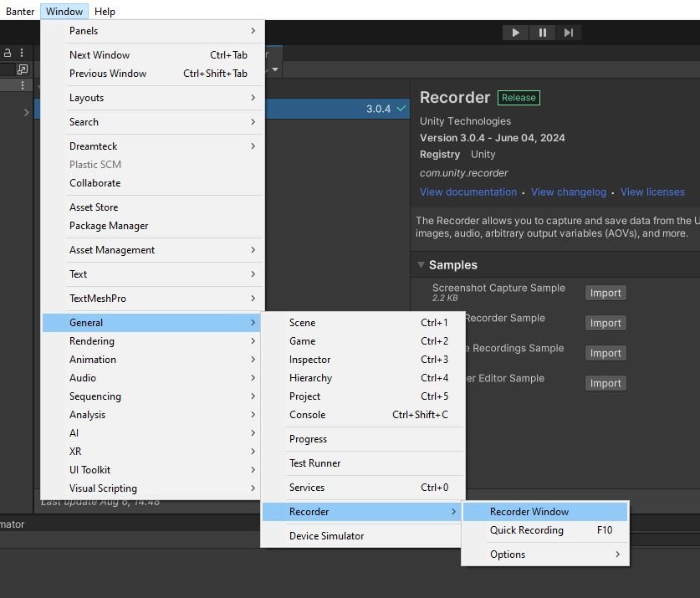Expand the Panels submenu
Screen dimensions: 700x598
click(x=153, y=31)
